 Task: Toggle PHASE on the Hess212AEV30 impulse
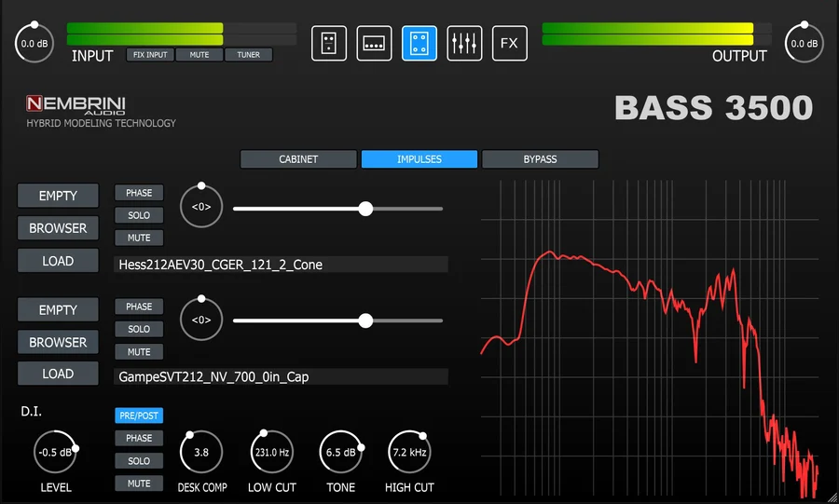tap(139, 193)
